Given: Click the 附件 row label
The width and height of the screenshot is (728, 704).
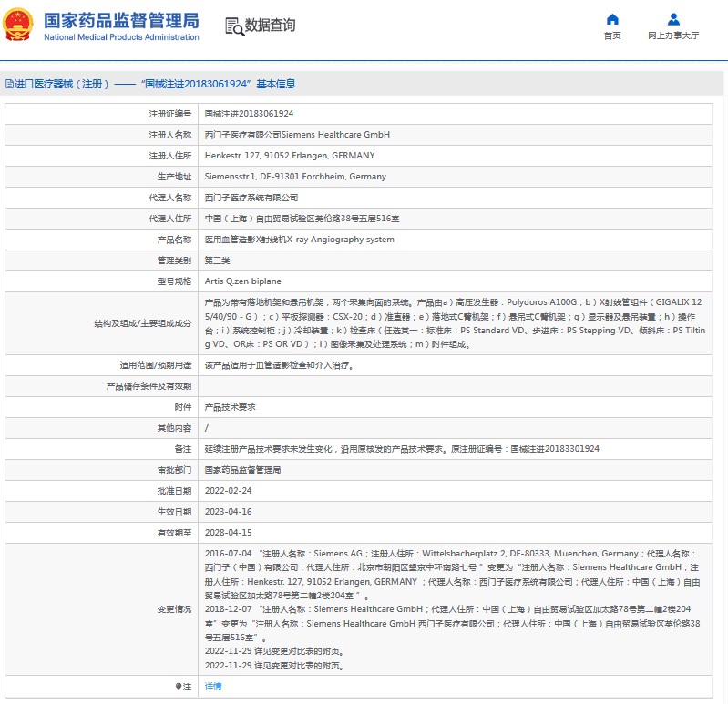Looking at the screenshot, I should coord(182,407).
